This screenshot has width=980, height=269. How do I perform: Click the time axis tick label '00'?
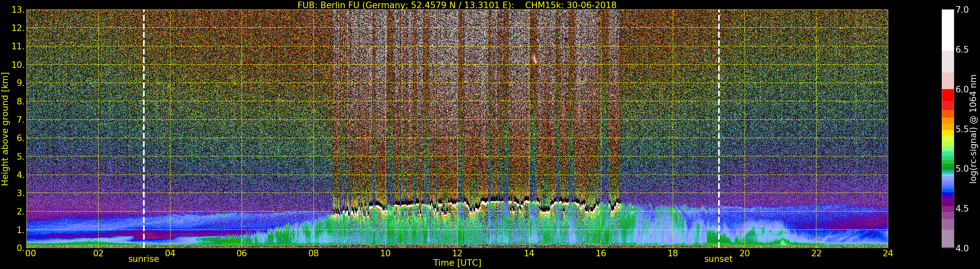point(30,253)
